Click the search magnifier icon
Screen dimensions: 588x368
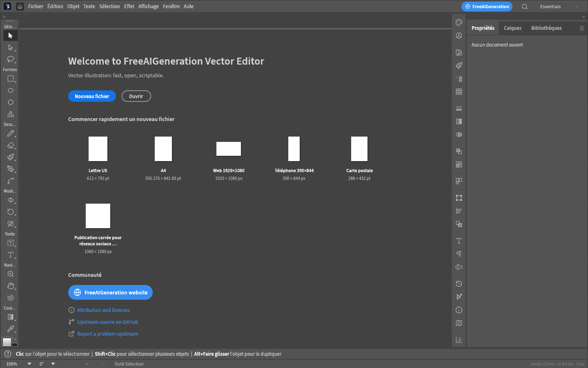525,7
